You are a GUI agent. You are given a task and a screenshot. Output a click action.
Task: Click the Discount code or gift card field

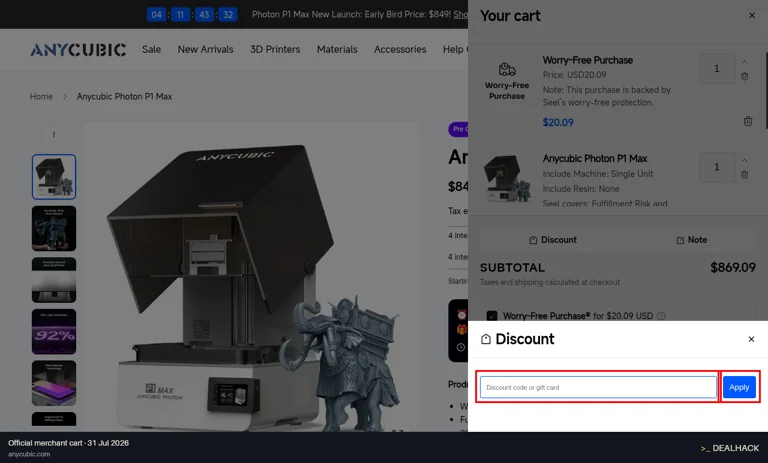pyautogui.click(x=598, y=387)
